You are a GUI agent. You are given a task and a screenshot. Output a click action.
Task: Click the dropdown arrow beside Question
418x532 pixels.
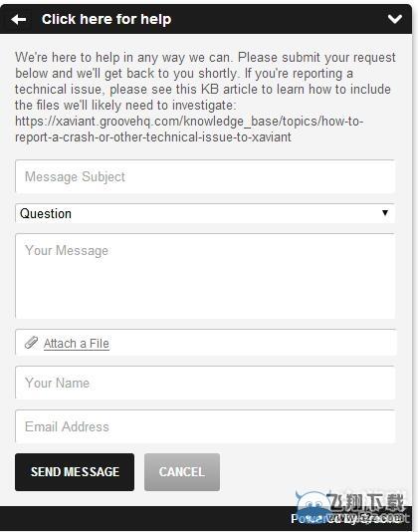pos(385,213)
